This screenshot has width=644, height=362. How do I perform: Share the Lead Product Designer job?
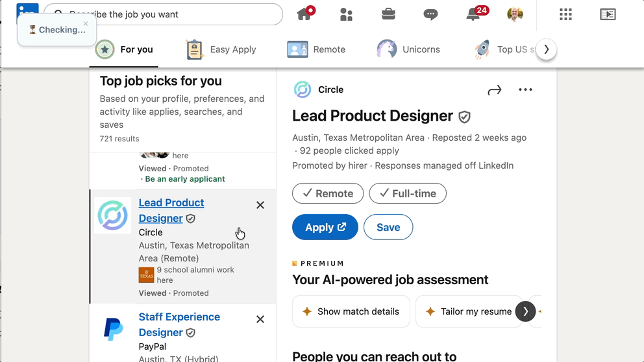(495, 90)
